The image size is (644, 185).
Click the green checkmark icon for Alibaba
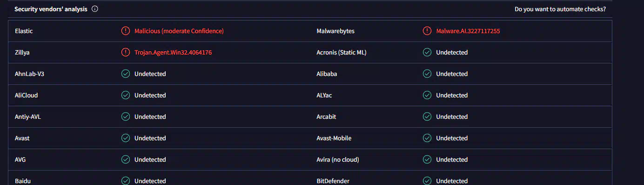(x=427, y=74)
